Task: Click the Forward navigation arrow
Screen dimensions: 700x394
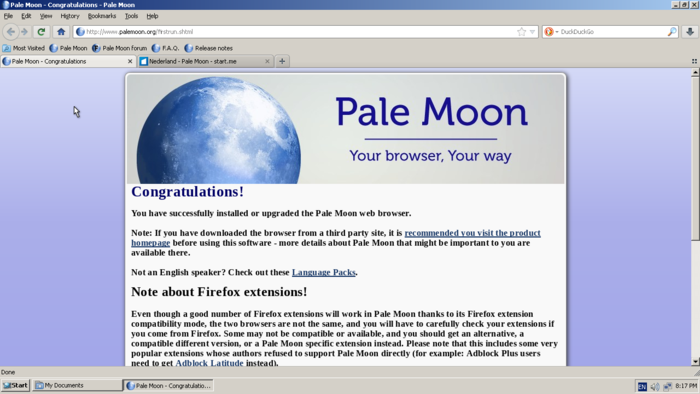Action: (x=24, y=32)
